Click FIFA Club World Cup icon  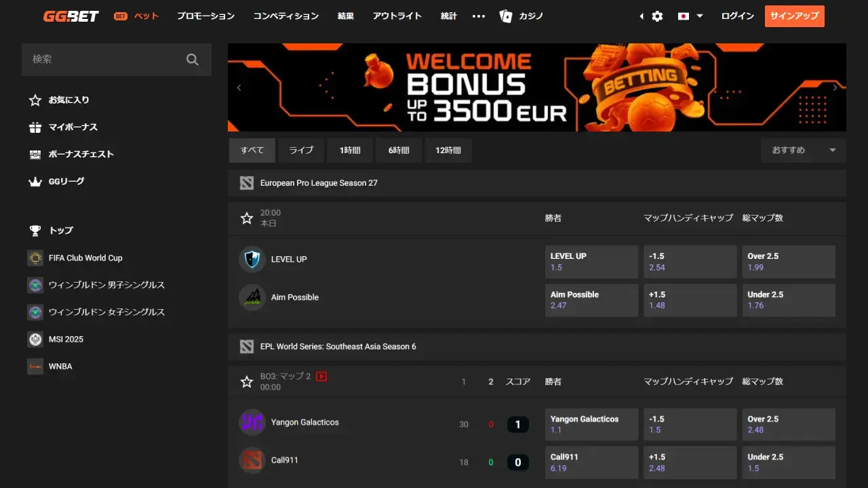click(x=35, y=258)
